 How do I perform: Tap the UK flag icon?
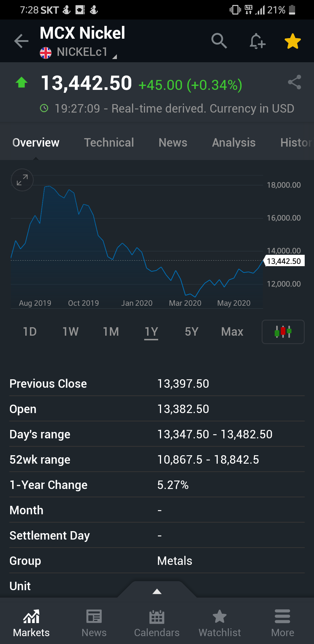(46, 53)
